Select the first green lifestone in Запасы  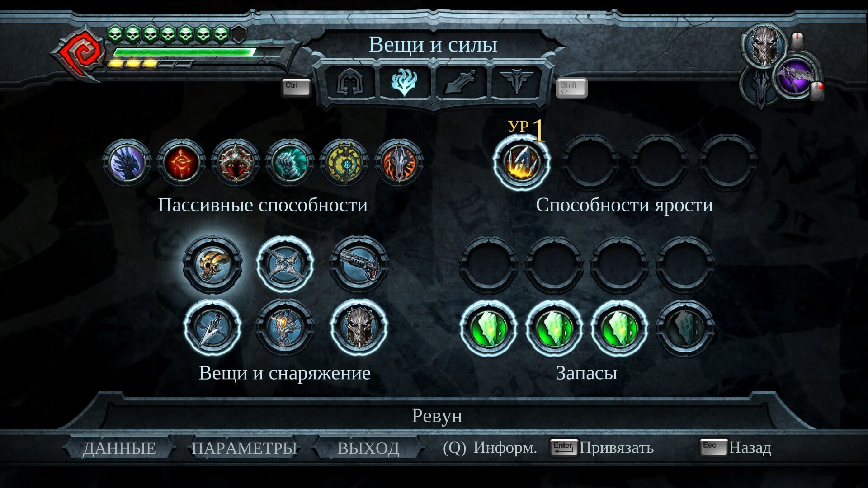tap(489, 328)
